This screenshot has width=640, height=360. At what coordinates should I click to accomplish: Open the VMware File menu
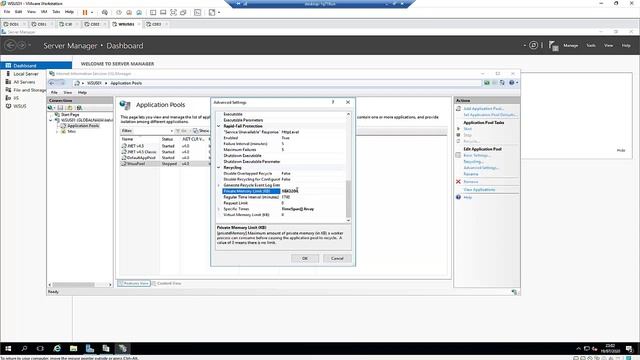[7, 12]
